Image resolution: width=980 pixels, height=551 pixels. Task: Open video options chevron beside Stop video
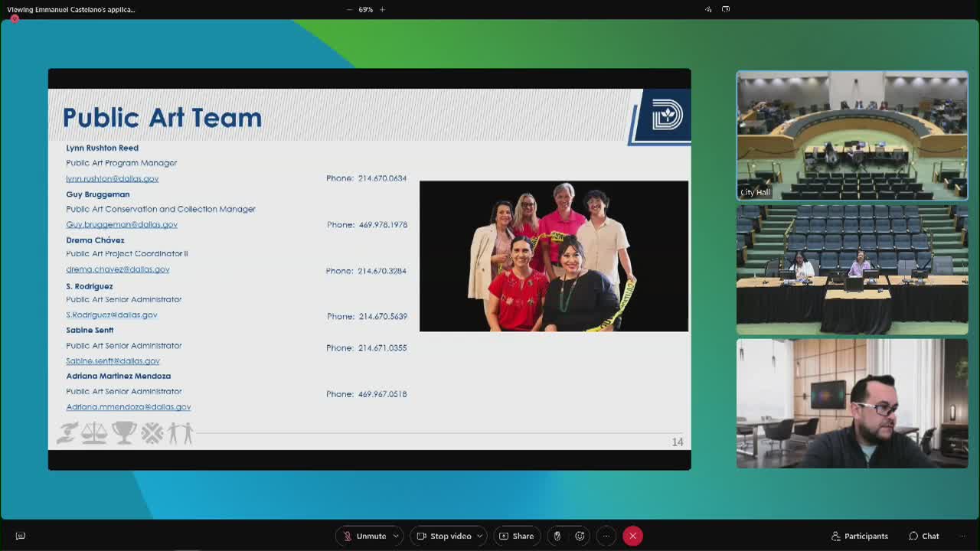click(x=480, y=536)
